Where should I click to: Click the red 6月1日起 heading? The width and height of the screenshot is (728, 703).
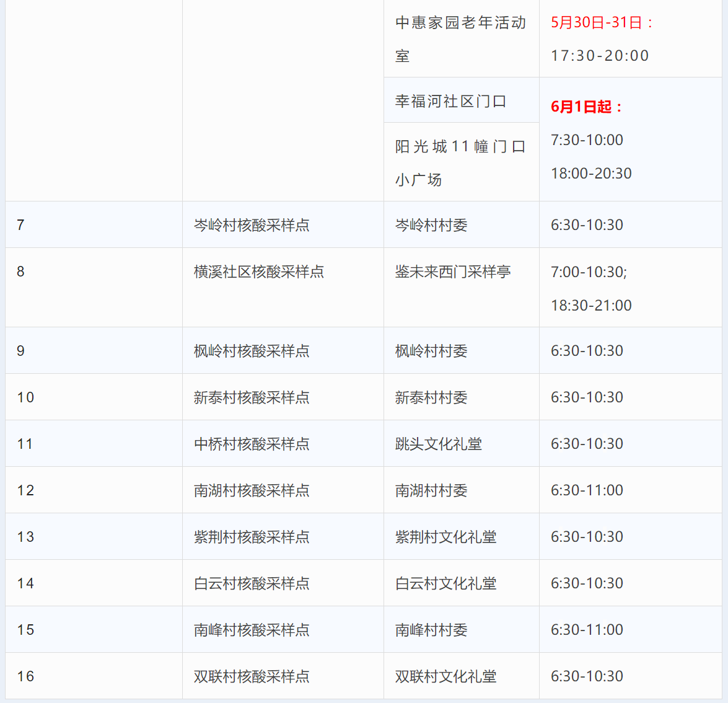pyautogui.click(x=586, y=107)
